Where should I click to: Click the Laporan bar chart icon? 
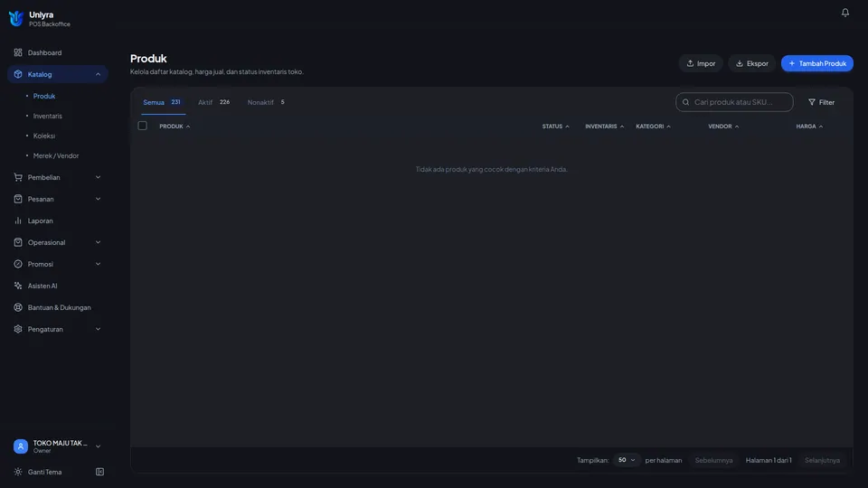pyautogui.click(x=18, y=221)
